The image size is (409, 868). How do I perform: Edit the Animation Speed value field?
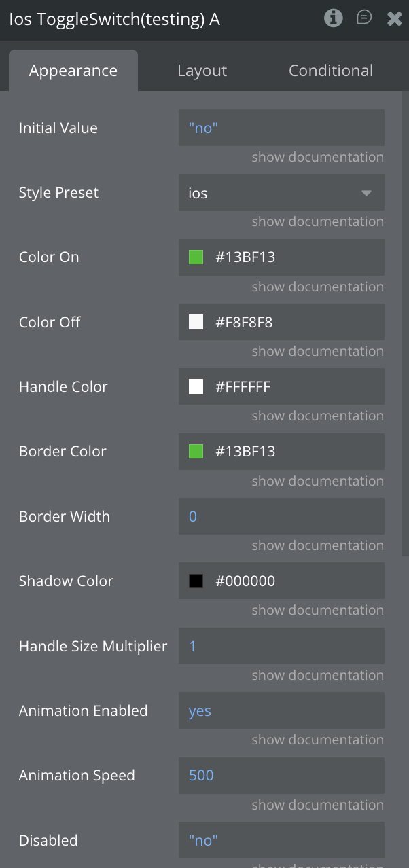tap(281, 776)
